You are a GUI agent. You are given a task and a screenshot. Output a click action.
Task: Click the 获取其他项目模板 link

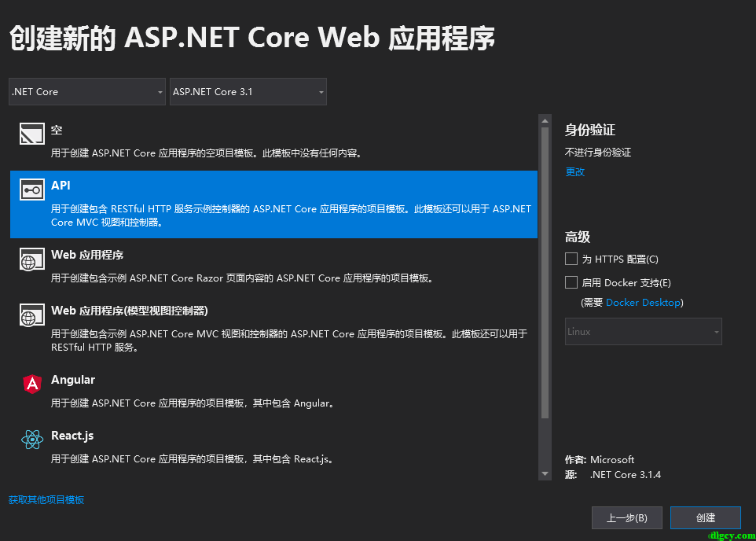[x=46, y=500]
